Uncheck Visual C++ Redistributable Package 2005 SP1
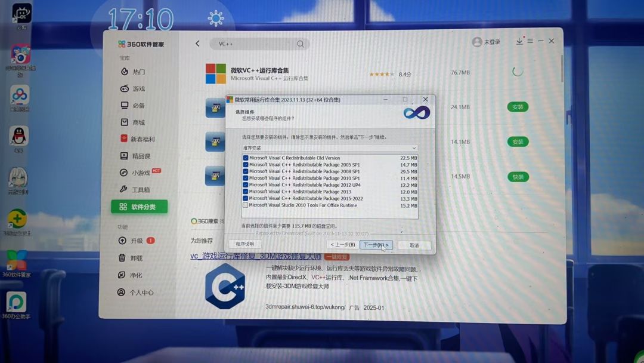Viewport: 644px width, 363px height. click(246, 164)
